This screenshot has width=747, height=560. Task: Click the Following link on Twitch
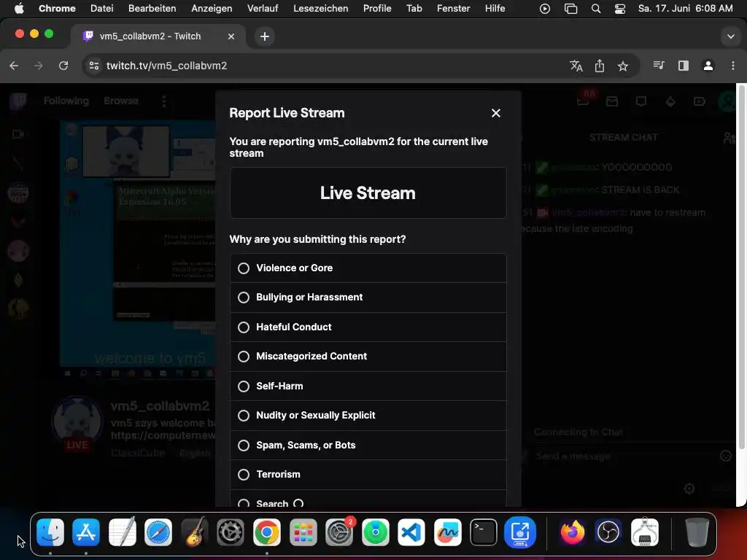(66, 101)
